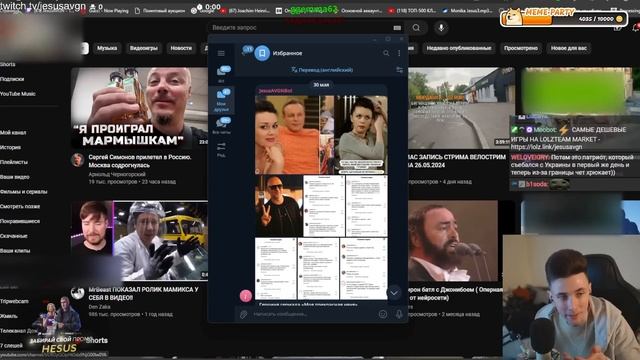This screenshot has height=360, width=640.
Task: Click the Shorts section heading
Action: tap(97, 340)
